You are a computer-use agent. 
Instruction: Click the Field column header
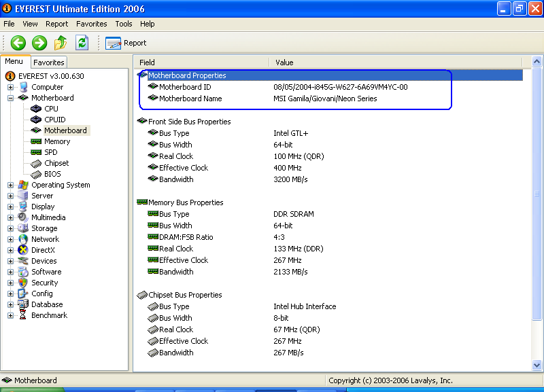[x=201, y=63]
